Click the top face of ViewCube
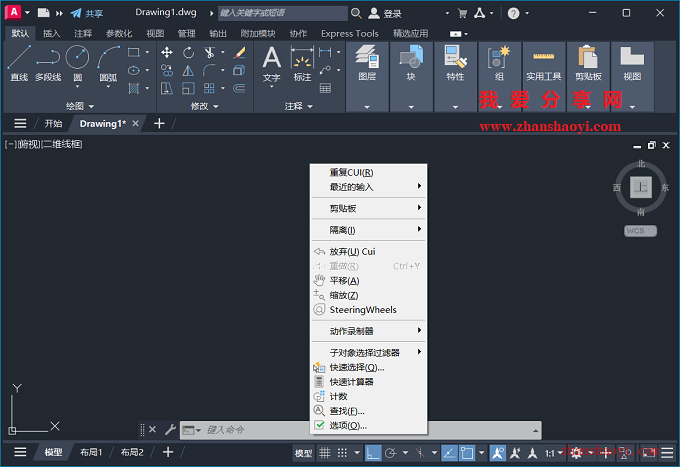This screenshot has height=467, width=680. point(641,187)
